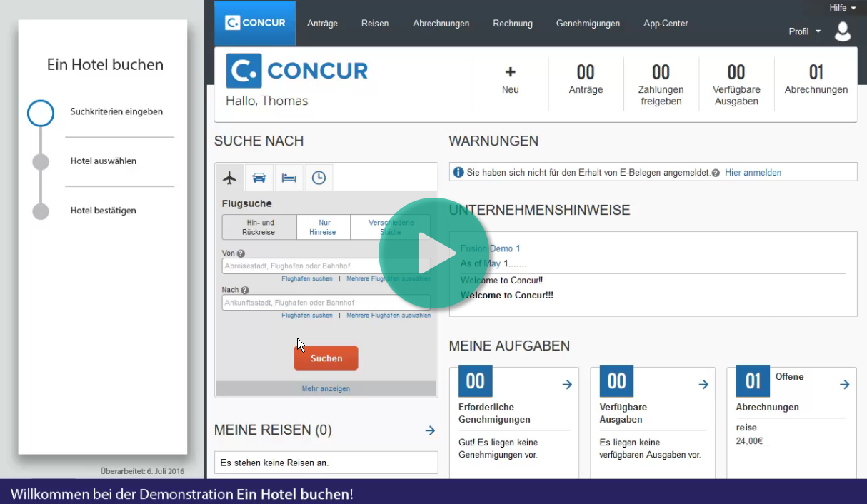The width and height of the screenshot is (867, 504).
Task: Click the Concur logo in the navigation bar
Action: coord(255,23)
